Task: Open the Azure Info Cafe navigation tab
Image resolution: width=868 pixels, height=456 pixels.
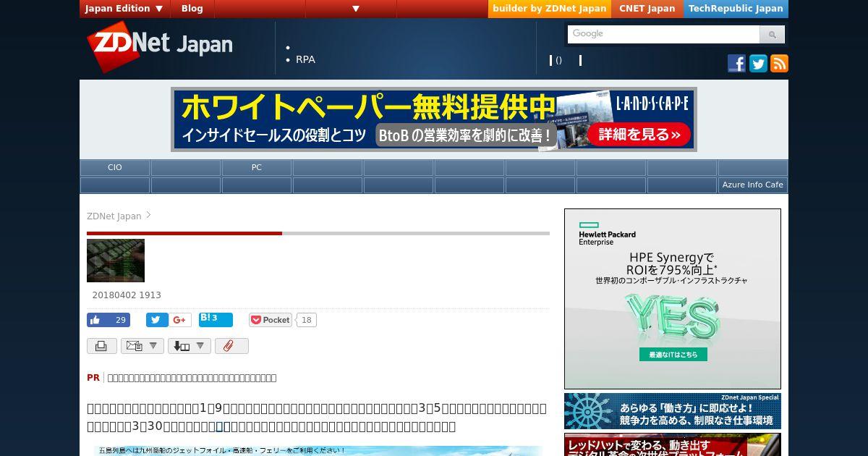Action: (753, 185)
